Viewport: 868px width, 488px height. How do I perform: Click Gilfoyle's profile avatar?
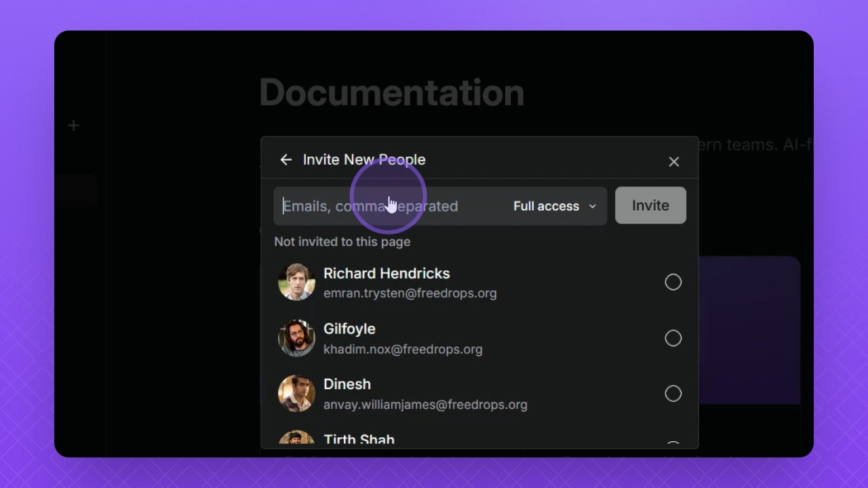click(x=296, y=338)
